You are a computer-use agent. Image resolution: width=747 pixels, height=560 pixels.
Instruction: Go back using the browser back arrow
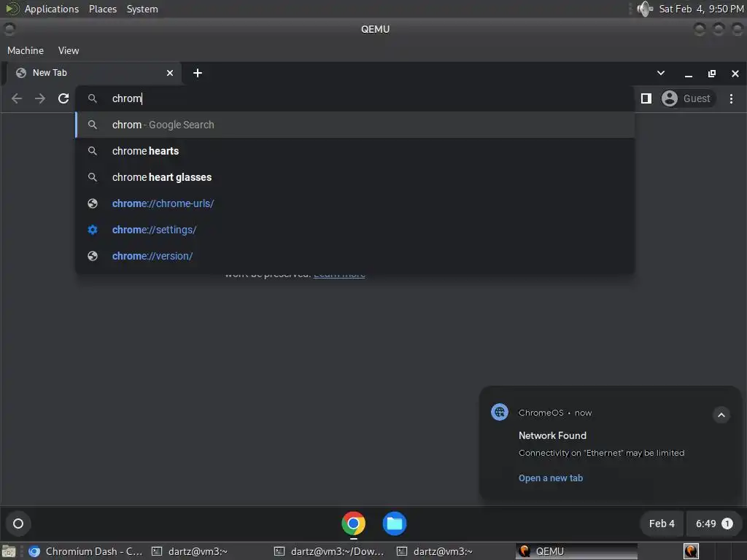click(17, 98)
